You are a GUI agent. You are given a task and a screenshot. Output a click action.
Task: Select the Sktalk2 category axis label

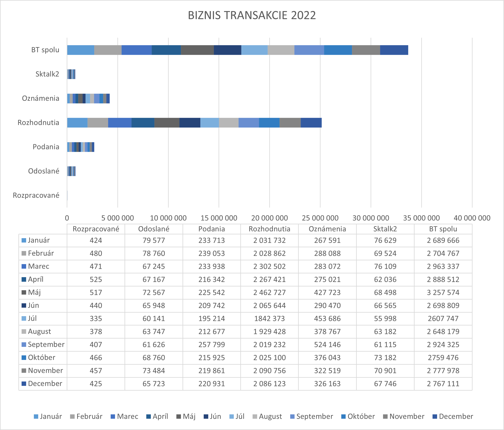[47, 74]
